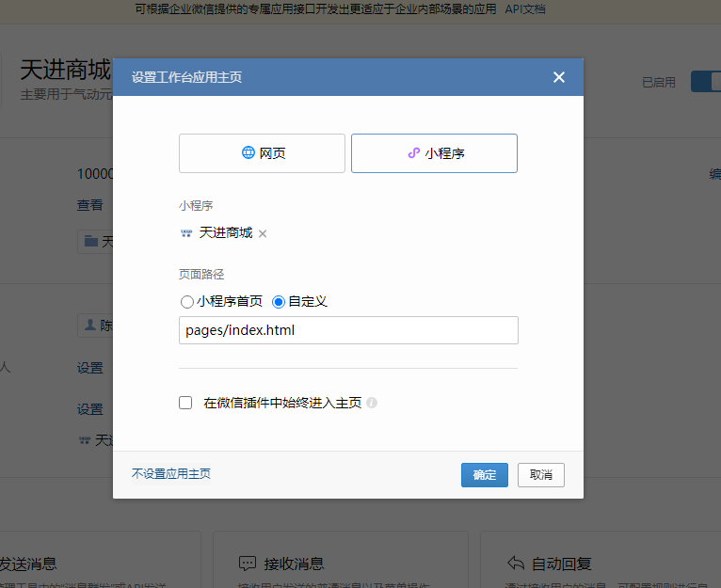The height and width of the screenshot is (588, 721).
Task: Select the 小程序 option button
Action: click(x=434, y=153)
